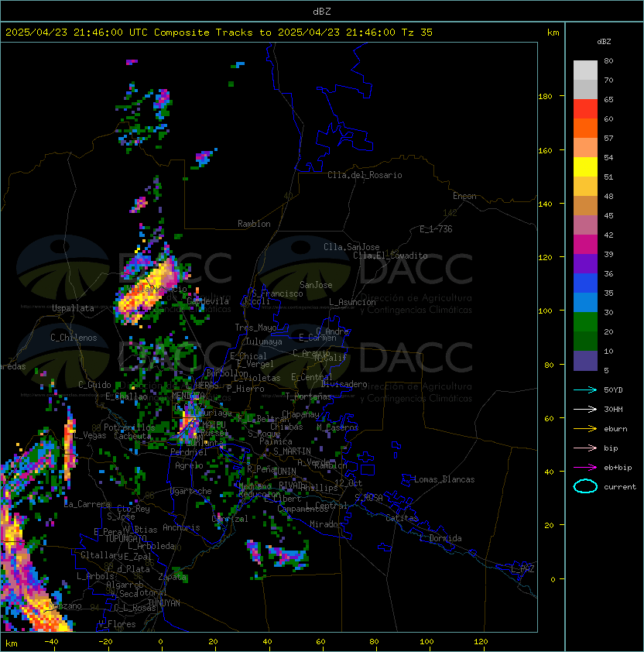This screenshot has width=644, height=652.
Task: Click the 'Clla.del_Rosario' place label
Action: tap(365, 175)
